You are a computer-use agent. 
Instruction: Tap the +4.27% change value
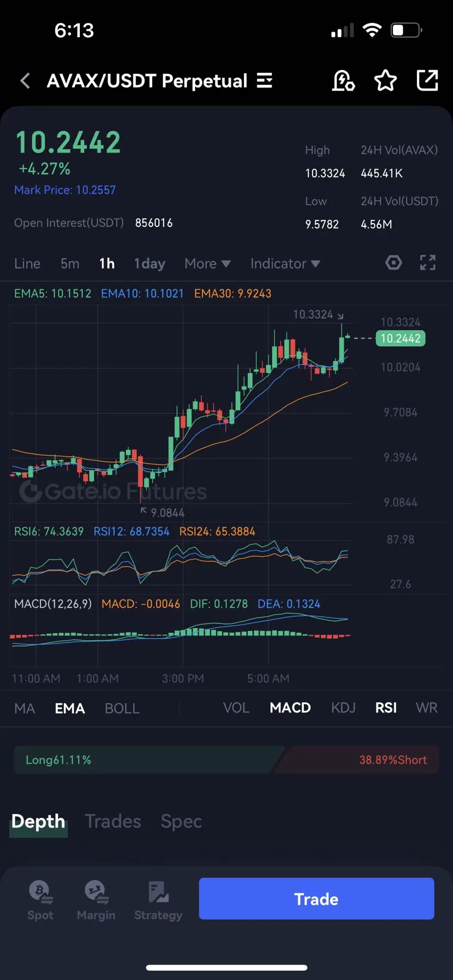click(45, 168)
